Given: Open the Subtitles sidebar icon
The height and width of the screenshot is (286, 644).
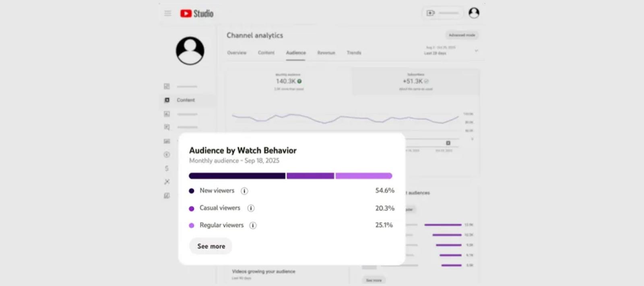Looking at the screenshot, I should (167, 141).
